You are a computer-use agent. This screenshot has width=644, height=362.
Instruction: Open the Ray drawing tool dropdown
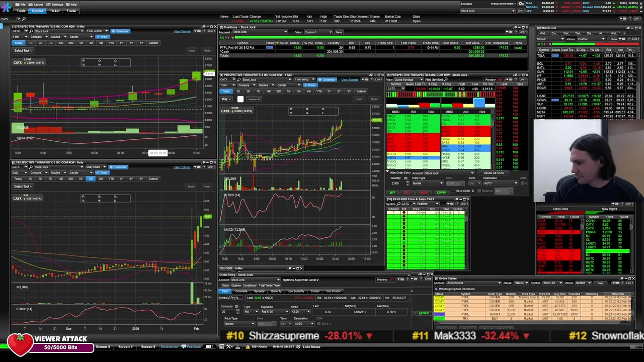point(227,99)
